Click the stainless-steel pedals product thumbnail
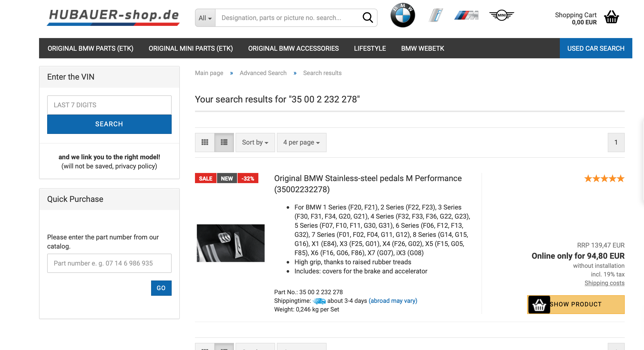This screenshot has width=644, height=350. (231, 243)
